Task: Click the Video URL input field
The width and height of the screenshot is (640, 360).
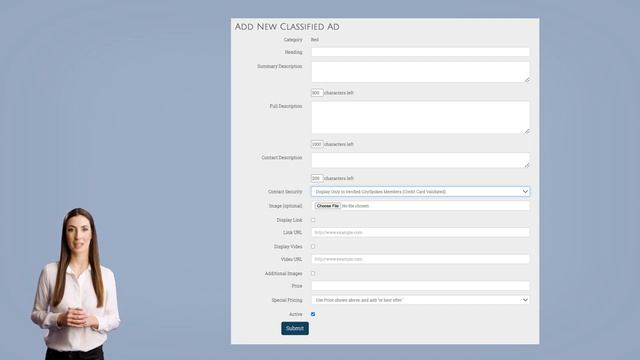Action: [420, 259]
